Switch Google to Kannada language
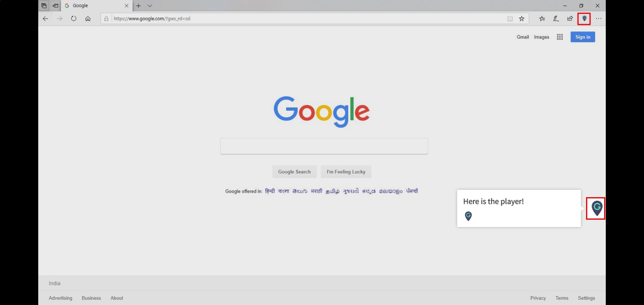 tap(369, 192)
